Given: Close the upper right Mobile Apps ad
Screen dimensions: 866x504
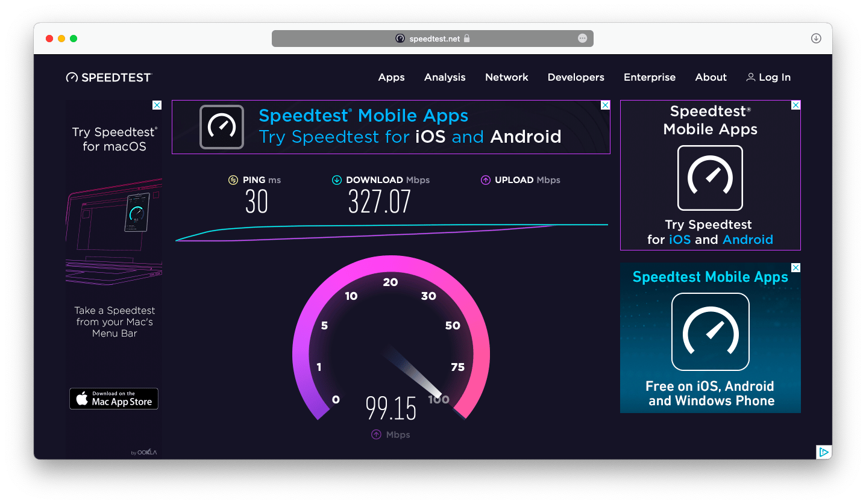Looking at the screenshot, I should pos(795,105).
